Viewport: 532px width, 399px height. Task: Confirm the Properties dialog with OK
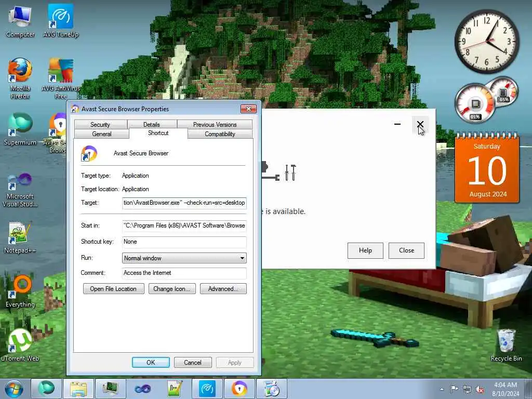(x=151, y=362)
